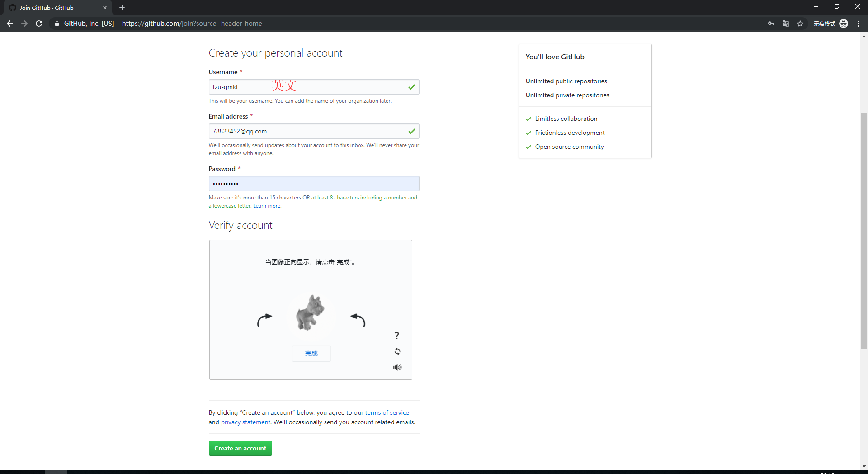
Task: Click 'Verify account' heading
Action: click(x=241, y=225)
